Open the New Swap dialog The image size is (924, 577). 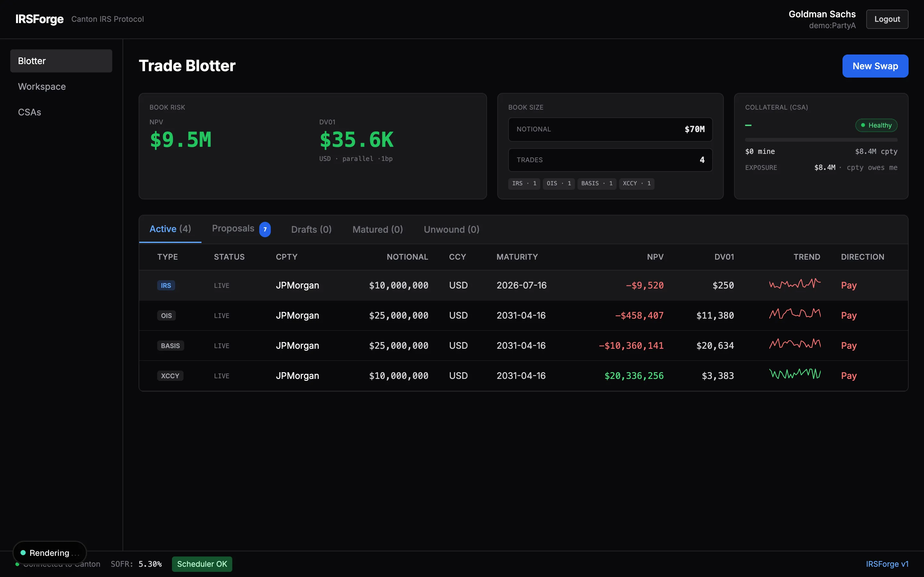click(875, 66)
